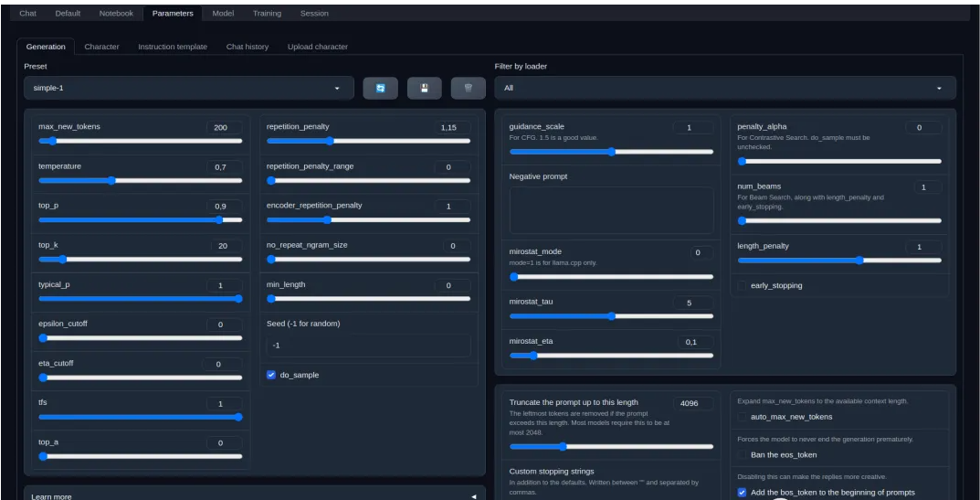The width and height of the screenshot is (980, 500).
Task: Click the refresh preset icon button
Action: click(x=380, y=89)
